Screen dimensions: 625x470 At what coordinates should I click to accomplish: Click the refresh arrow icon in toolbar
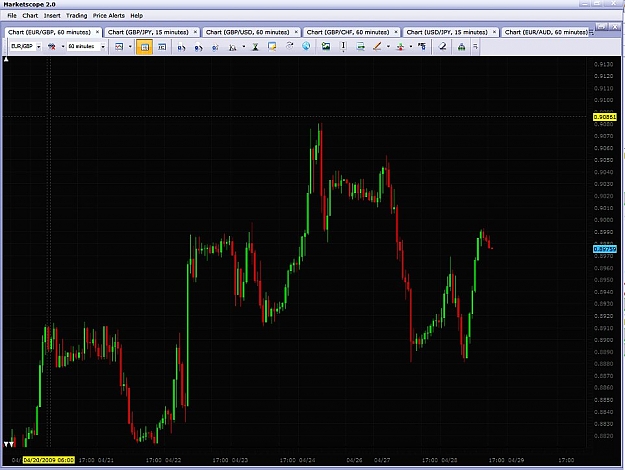(289, 46)
